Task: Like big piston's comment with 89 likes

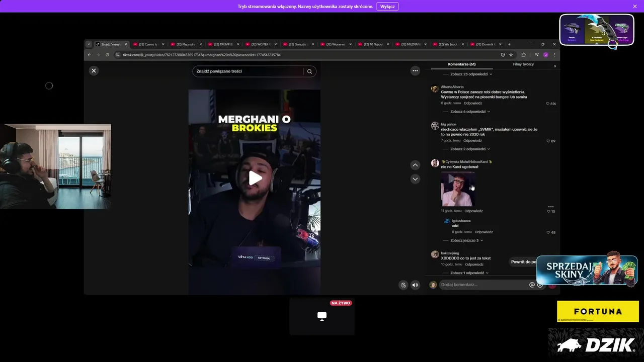Action: [x=548, y=141]
